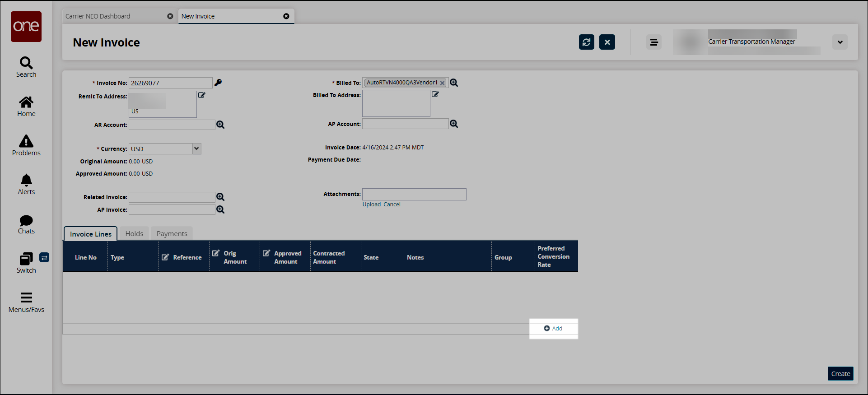Click the Attachments input field
Screen dimensions: 868x395
[x=414, y=194]
